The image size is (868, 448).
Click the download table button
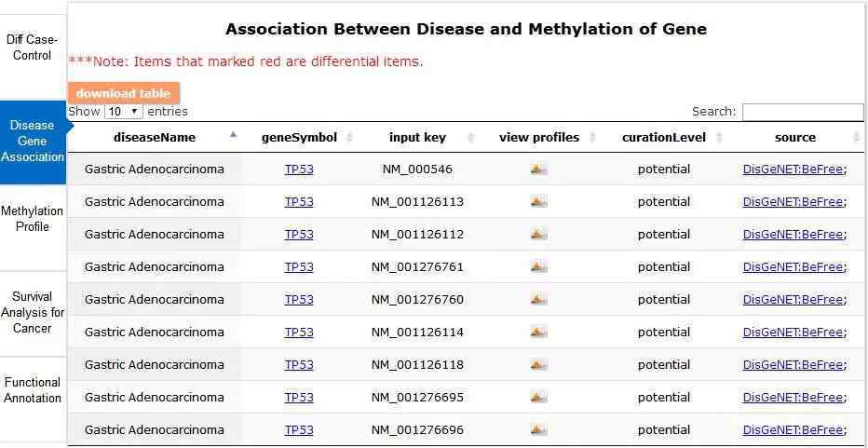[x=124, y=93]
